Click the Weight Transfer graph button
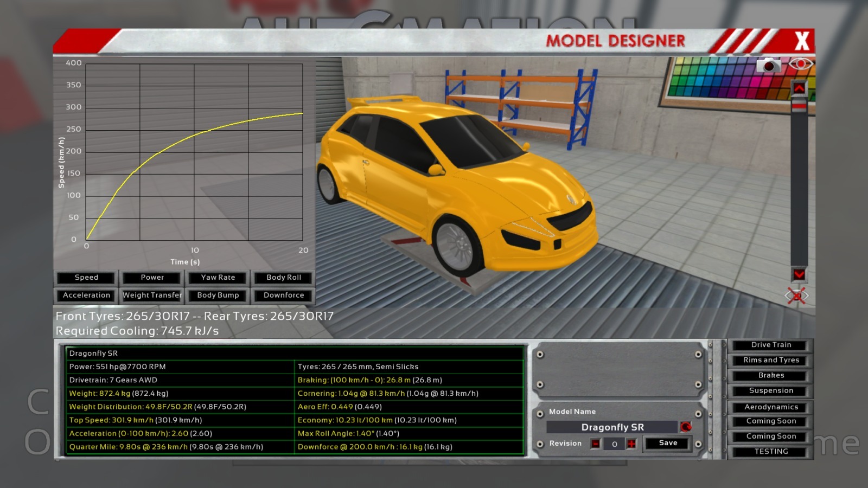The width and height of the screenshot is (868, 488). point(152,296)
